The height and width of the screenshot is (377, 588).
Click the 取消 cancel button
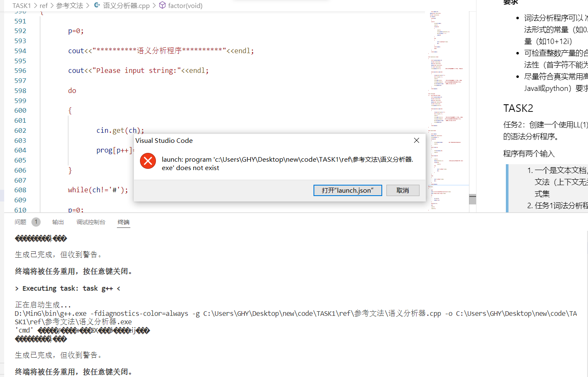(x=403, y=190)
